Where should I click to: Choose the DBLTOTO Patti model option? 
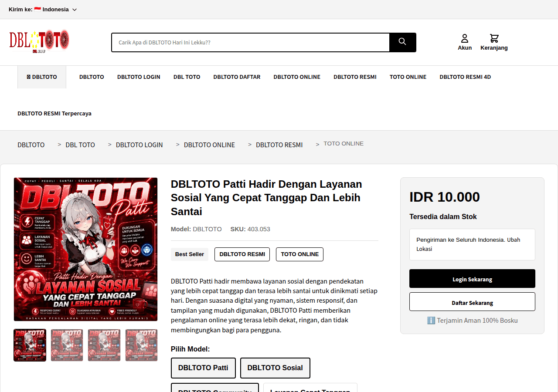[x=203, y=368]
